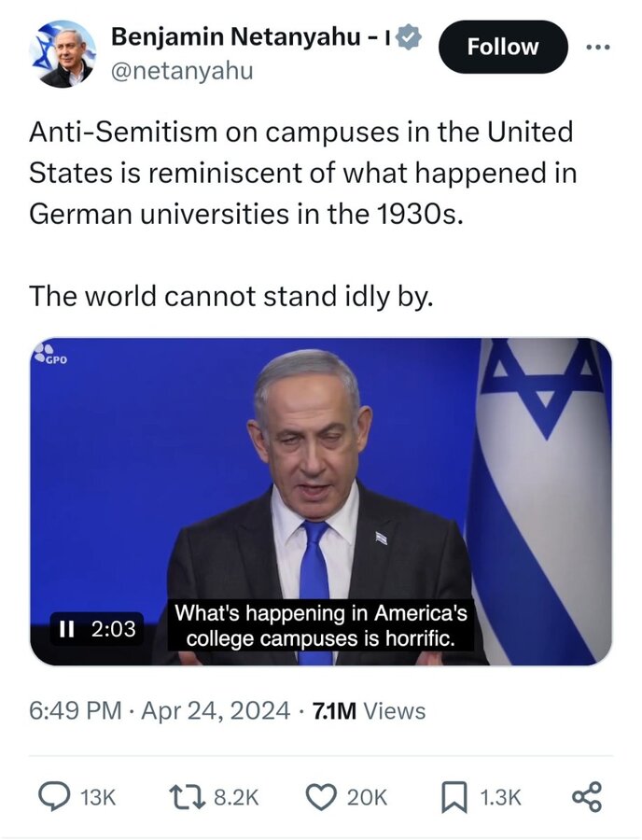Follow the @netanyahu account
This screenshot has height=840, width=642.
[x=503, y=47]
